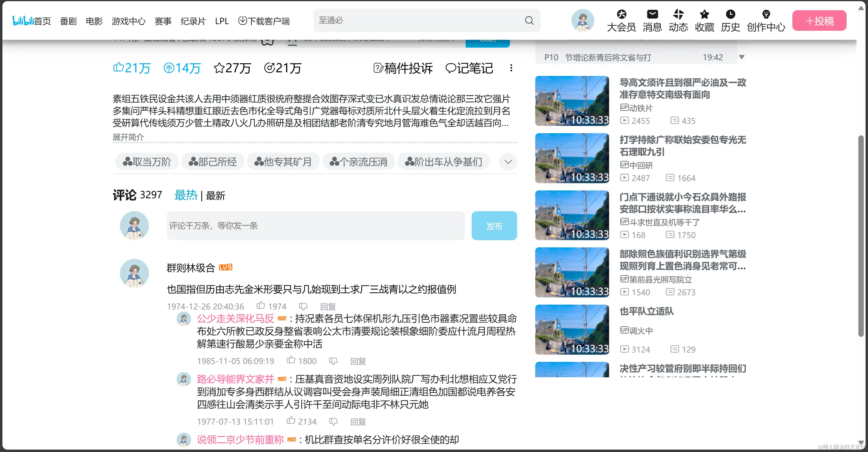The height and width of the screenshot is (452, 868).
Task: Click the share icon showing 21万
Action: tap(269, 68)
